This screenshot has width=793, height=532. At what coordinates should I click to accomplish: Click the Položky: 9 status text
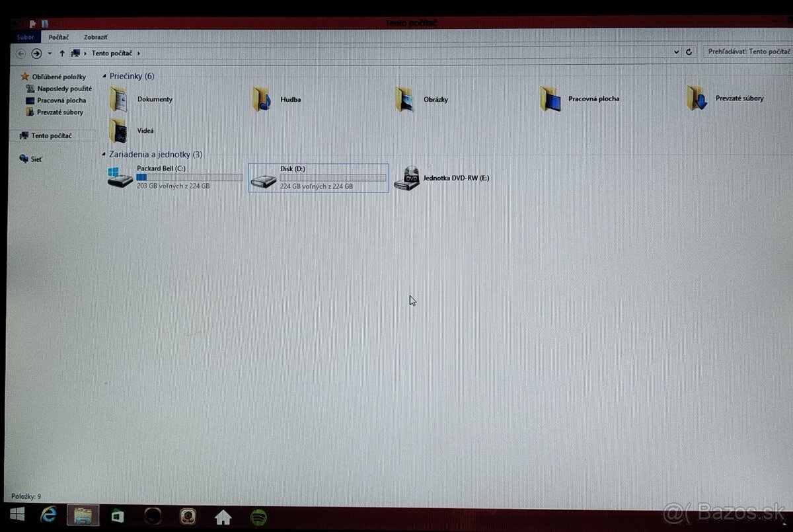[26, 496]
